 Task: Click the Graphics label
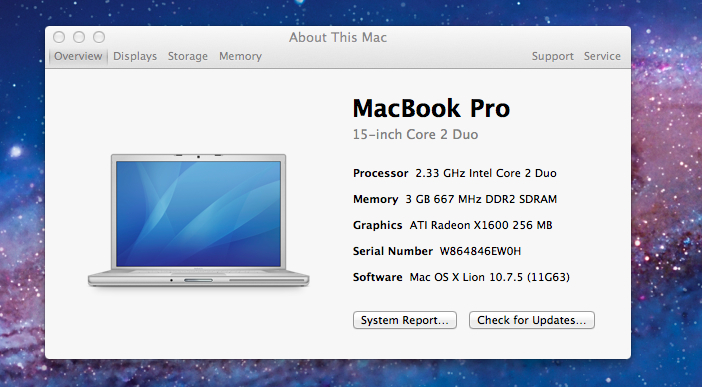pyautogui.click(x=377, y=225)
